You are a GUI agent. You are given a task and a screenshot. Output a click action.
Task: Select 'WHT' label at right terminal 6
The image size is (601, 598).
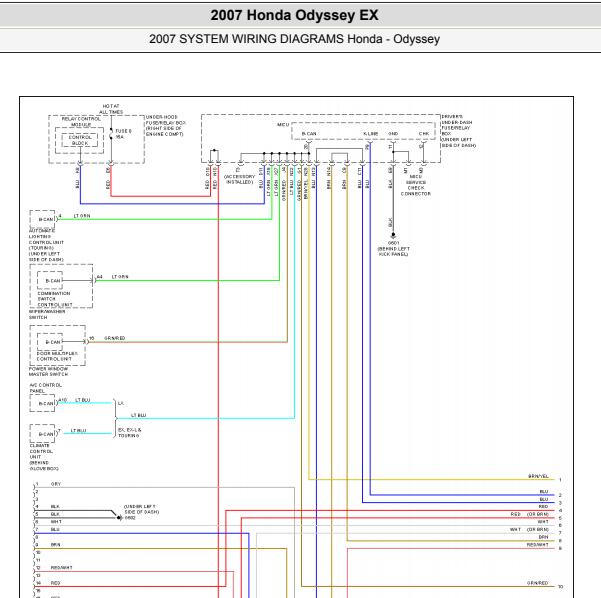click(x=543, y=522)
